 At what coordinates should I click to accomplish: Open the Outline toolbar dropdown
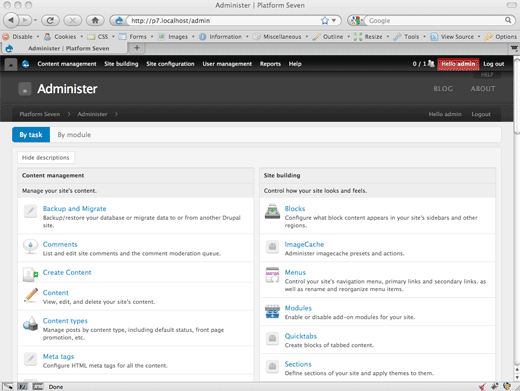point(331,36)
